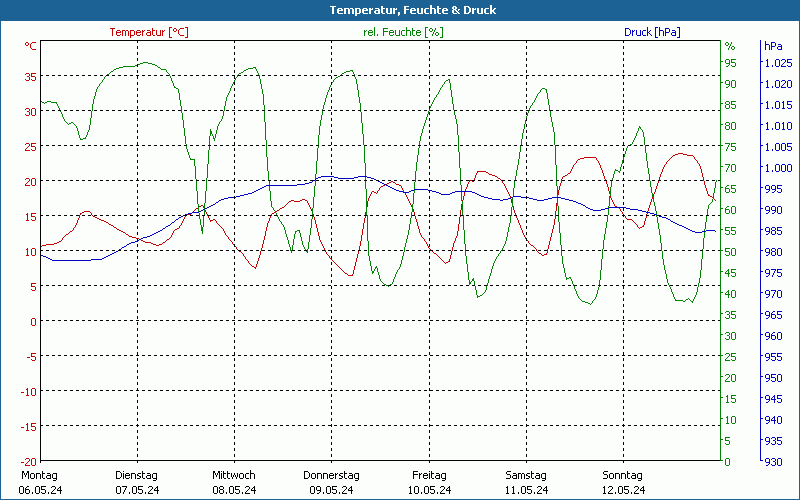This screenshot has width=800, height=500.
Task: Click the blue pressure axis value '965'
Action: click(773, 315)
